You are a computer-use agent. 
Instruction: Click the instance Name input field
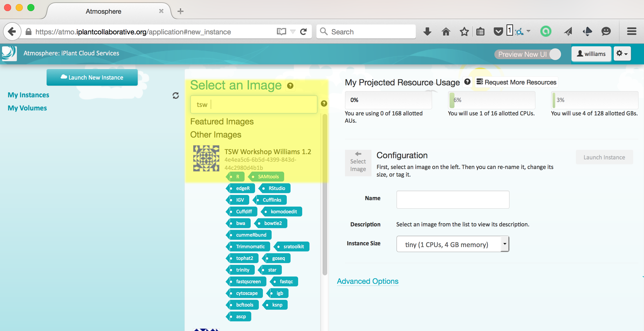pos(452,200)
